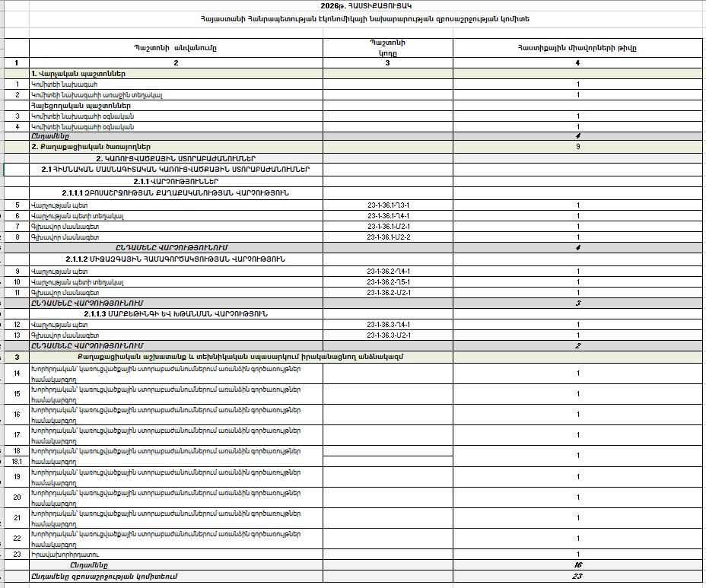The height and width of the screenshot is (588, 706).
Task: Select the 'Պաշտոնի անվանումը' column header cell
Action: click(176, 47)
